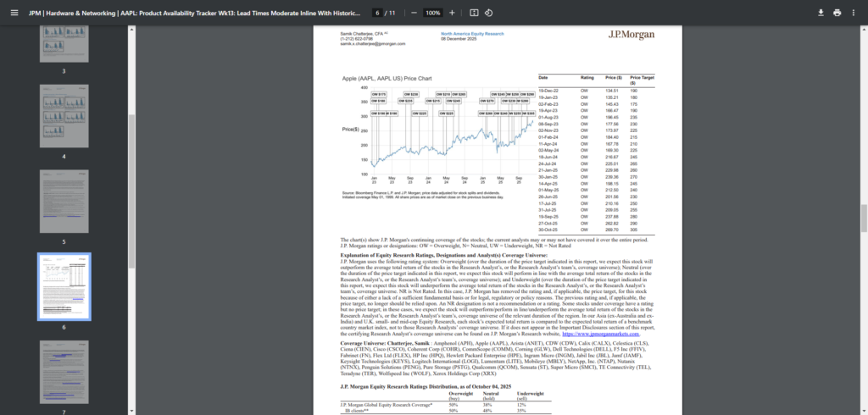Viewport: 868px width, 415px height.
Task: Rotate the document counterclockwise
Action: 489,13
